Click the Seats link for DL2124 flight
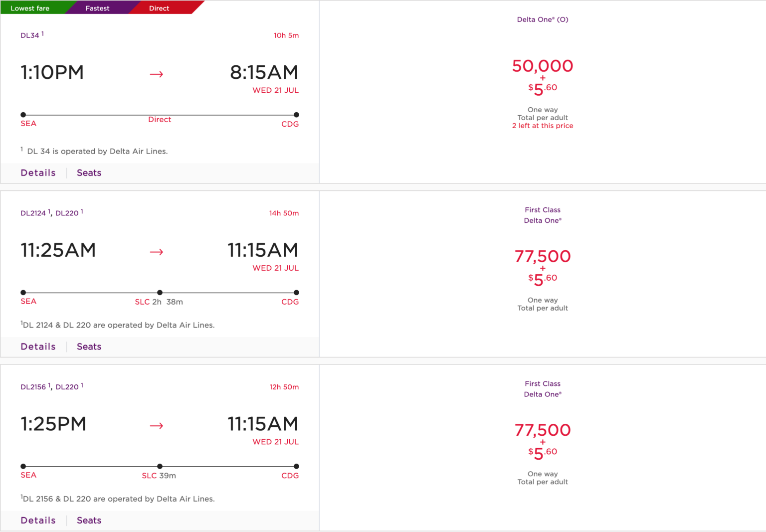Image resolution: width=766 pixels, height=532 pixels. (x=89, y=346)
